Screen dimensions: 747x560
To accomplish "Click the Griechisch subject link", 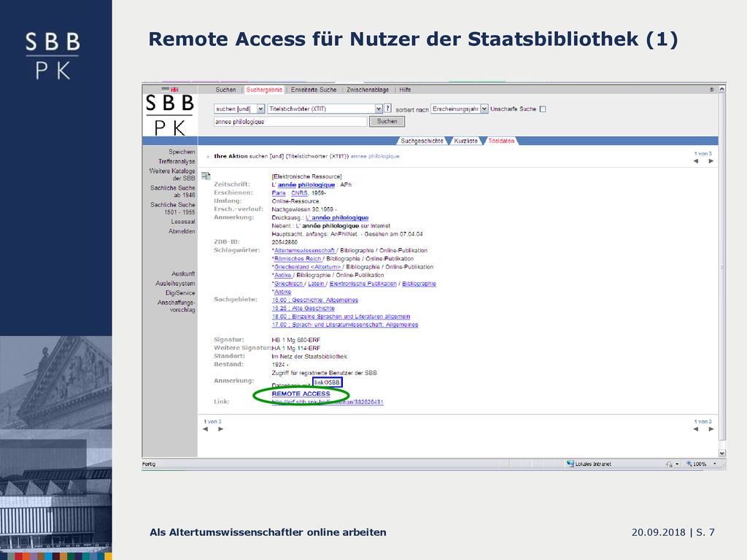I will (x=288, y=284).
